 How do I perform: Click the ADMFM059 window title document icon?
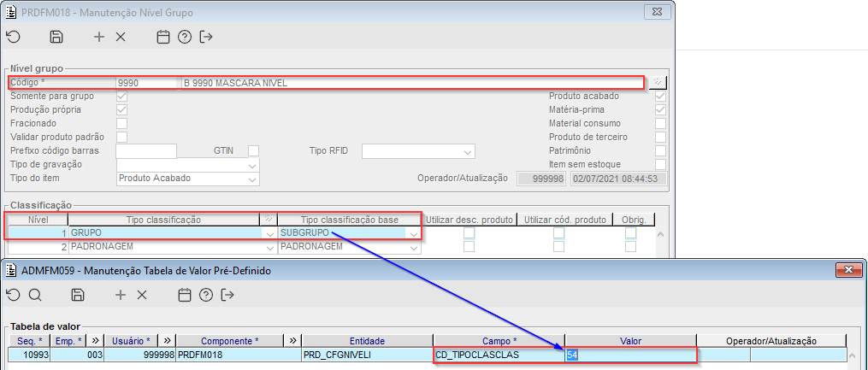[x=10, y=270]
